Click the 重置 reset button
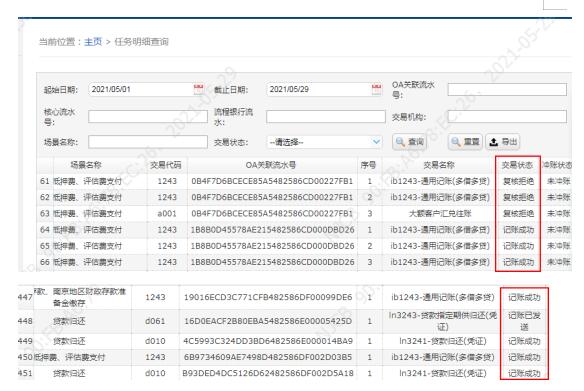584x391 pixels. [x=465, y=142]
